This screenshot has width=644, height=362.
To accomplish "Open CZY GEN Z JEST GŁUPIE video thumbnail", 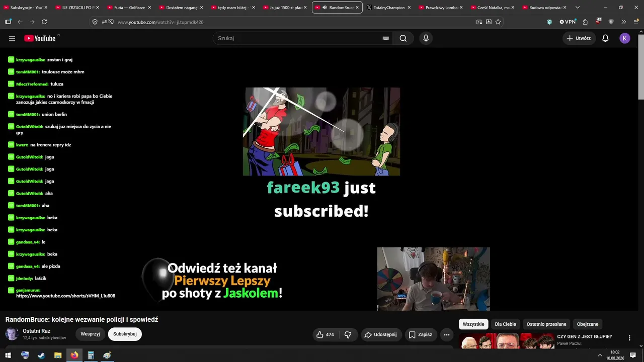I will [506, 341].
